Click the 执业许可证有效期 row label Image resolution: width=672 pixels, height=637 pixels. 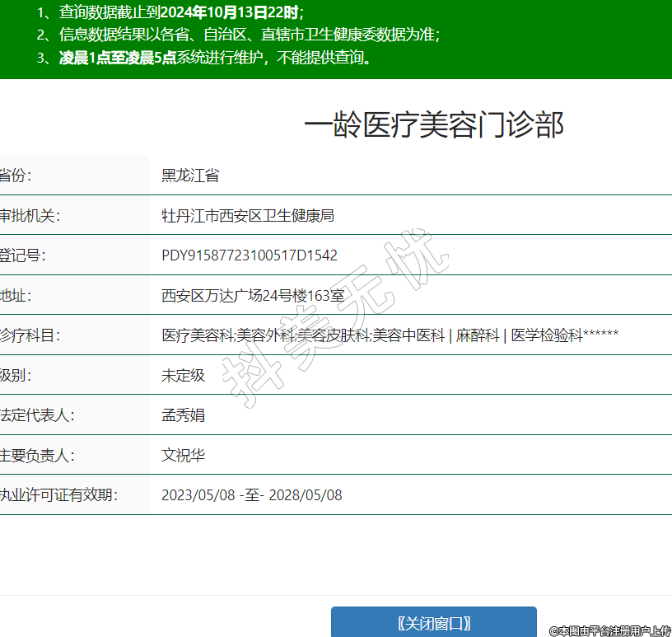pyautogui.click(x=58, y=495)
